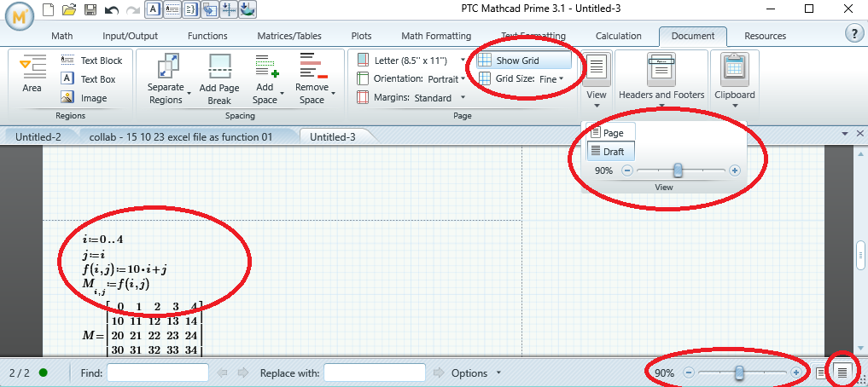Insert a solve block from quick access toolbar
This screenshot has width=868, height=387.
[x=191, y=9]
